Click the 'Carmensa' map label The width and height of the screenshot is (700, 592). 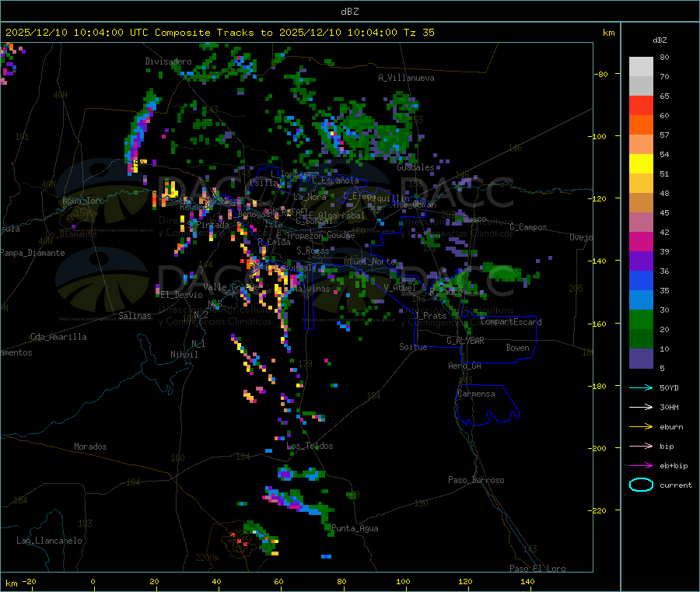476,394
